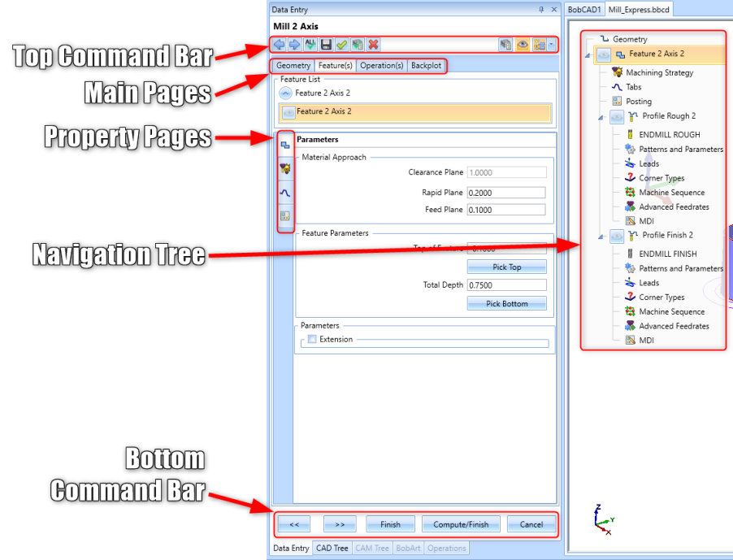
Task: Collapse the Feature List chevron
Action: (284, 93)
